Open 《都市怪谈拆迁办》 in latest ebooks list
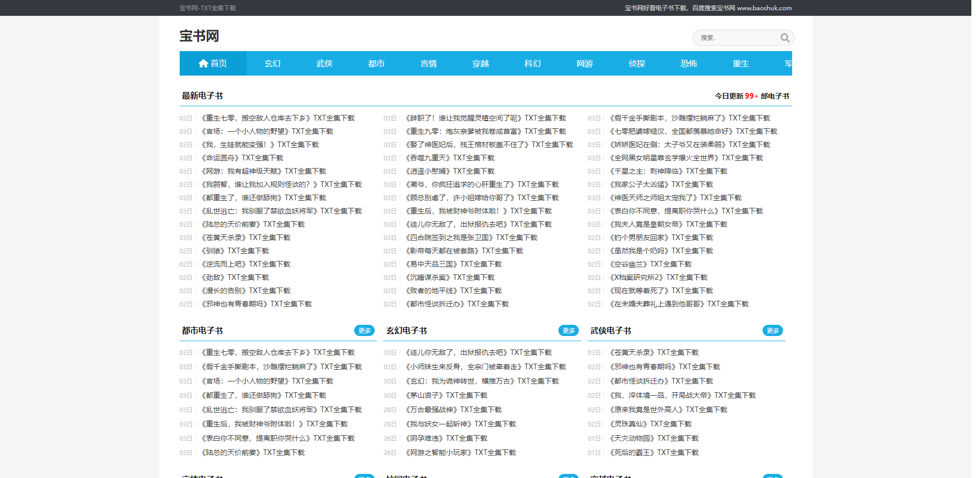Image resolution: width=980 pixels, height=478 pixels. click(x=456, y=304)
